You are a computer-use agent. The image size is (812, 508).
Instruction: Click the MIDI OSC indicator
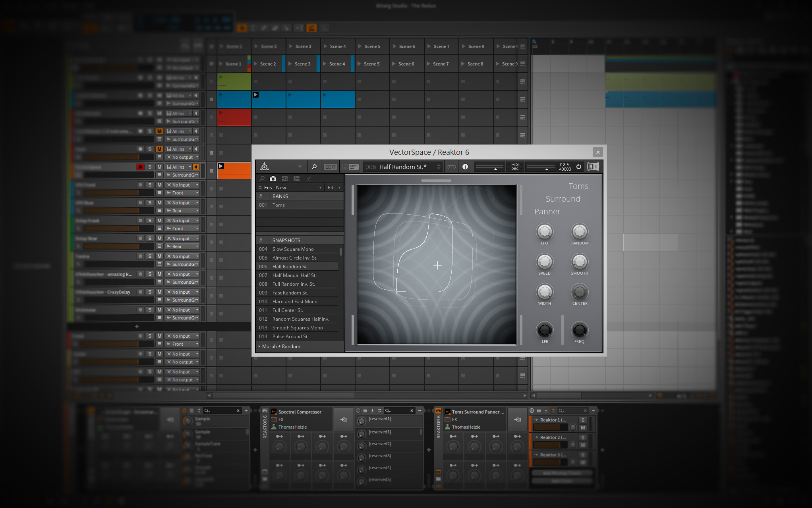coord(515,167)
